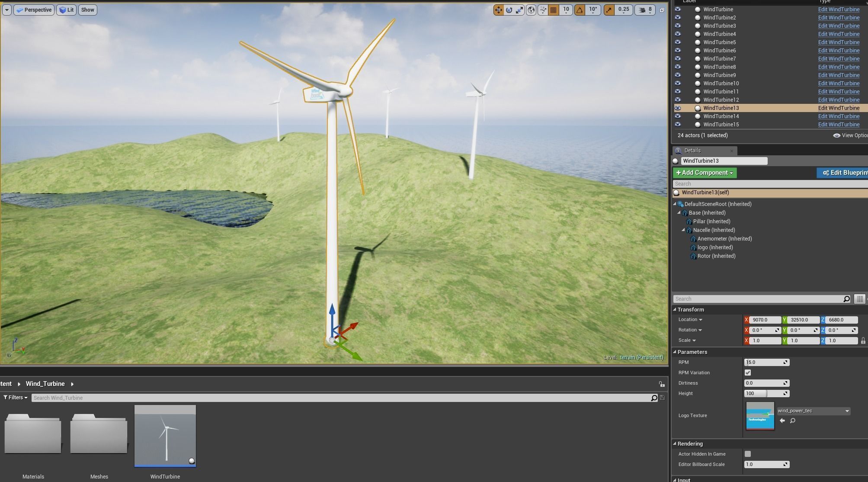The image size is (868, 482).
Task: Collapse the Nacelle component node
Action: point(683,230)
